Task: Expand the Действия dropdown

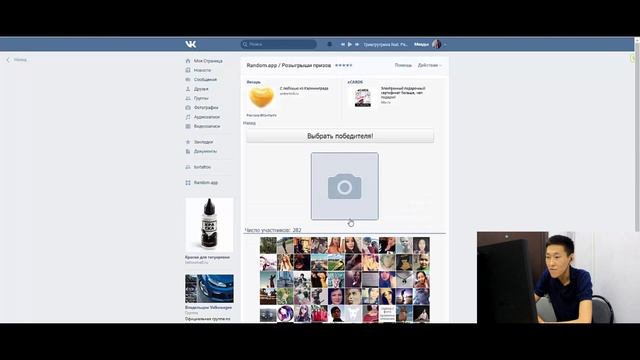Action: pos(429,65)
